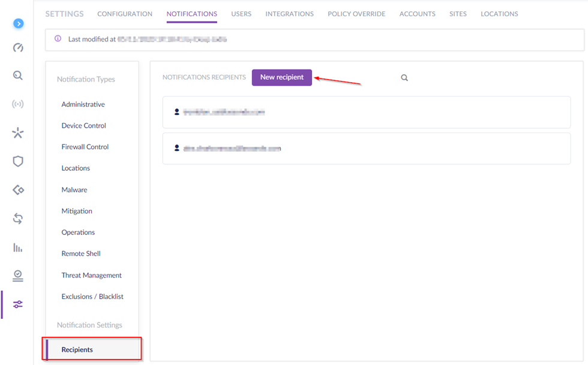Image resolution: width=588 pixels, height=365 pixels.
Task: Go to the Policy Override tab
Action: tap(356, 14)
